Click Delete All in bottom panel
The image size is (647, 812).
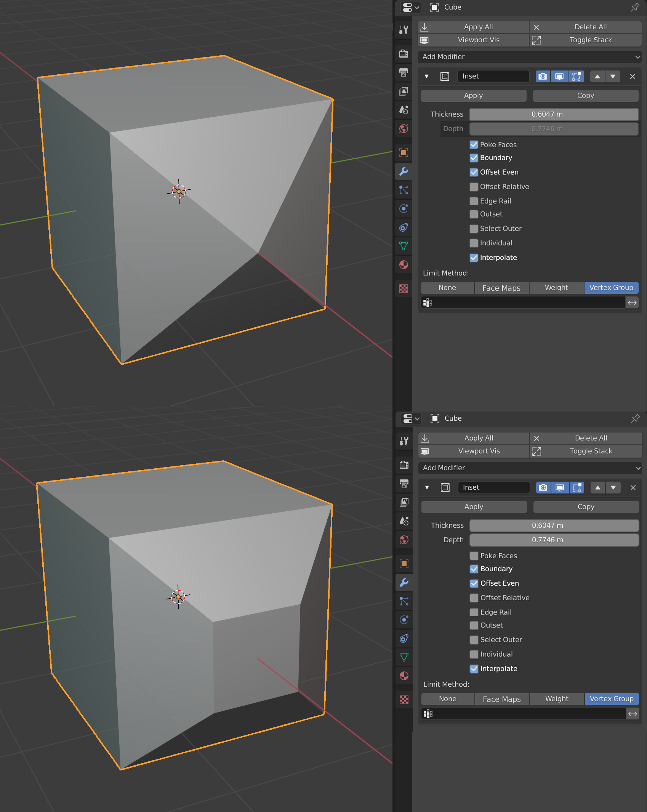(x=586, y=438)
